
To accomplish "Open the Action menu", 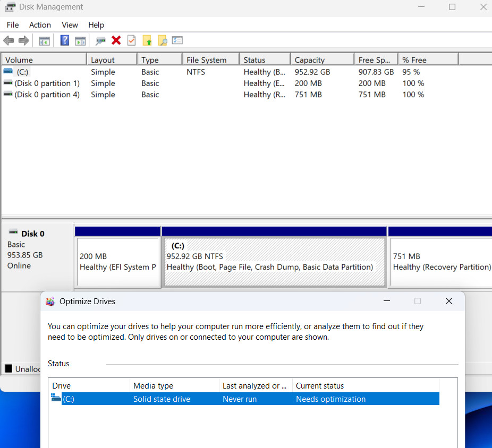I will coord(40,25).
